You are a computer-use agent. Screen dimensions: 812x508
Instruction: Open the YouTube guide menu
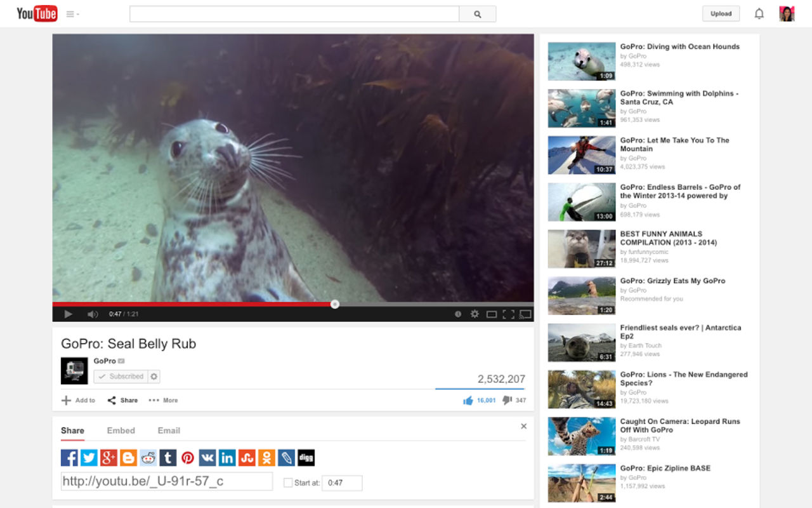71,13
